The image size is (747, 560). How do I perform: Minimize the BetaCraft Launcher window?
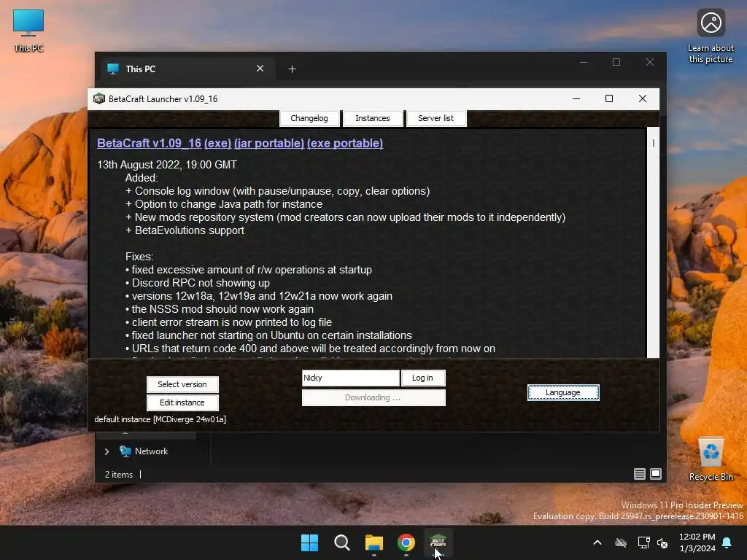(x=576, y=98)
